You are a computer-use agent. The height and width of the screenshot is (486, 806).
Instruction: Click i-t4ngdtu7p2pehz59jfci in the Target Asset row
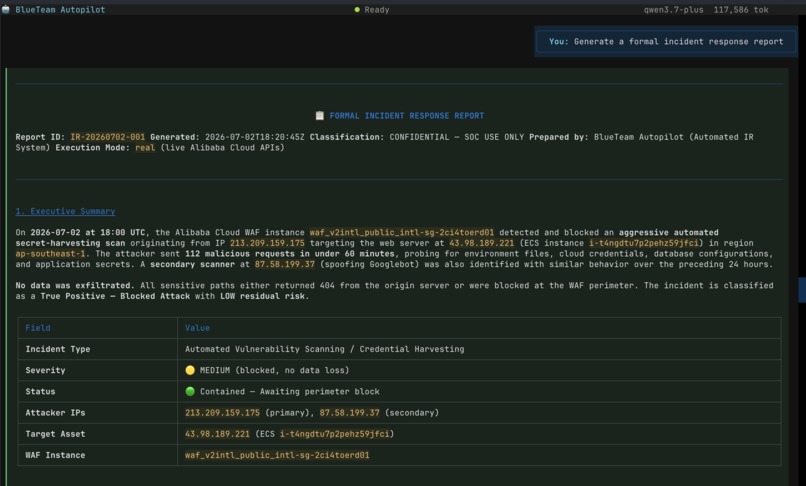pyautogui.click(x=335, y=434)
